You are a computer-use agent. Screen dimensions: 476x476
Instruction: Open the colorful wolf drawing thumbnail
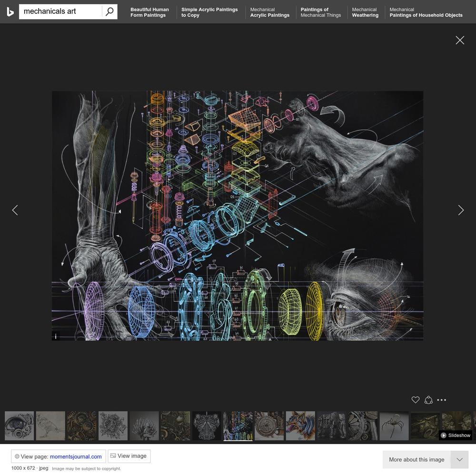point(300,426)
